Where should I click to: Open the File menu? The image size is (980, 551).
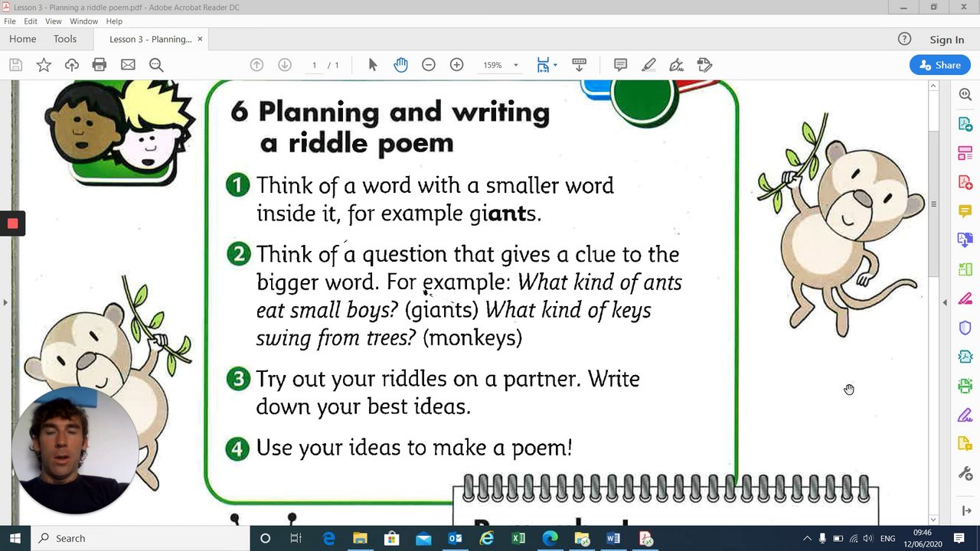(x=10, y=21)
